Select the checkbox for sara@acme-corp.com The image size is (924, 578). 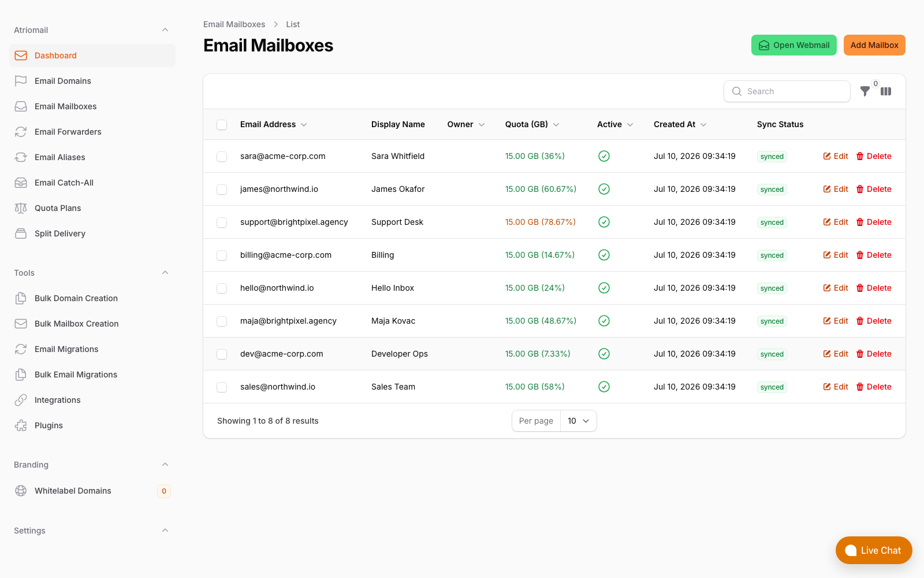(x=222, y=157)
